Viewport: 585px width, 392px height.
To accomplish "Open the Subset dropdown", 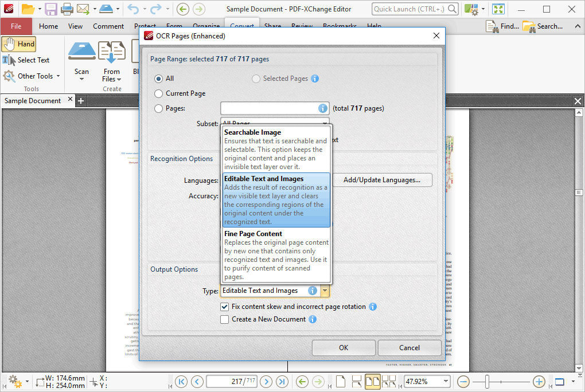I will click(275, 121).
